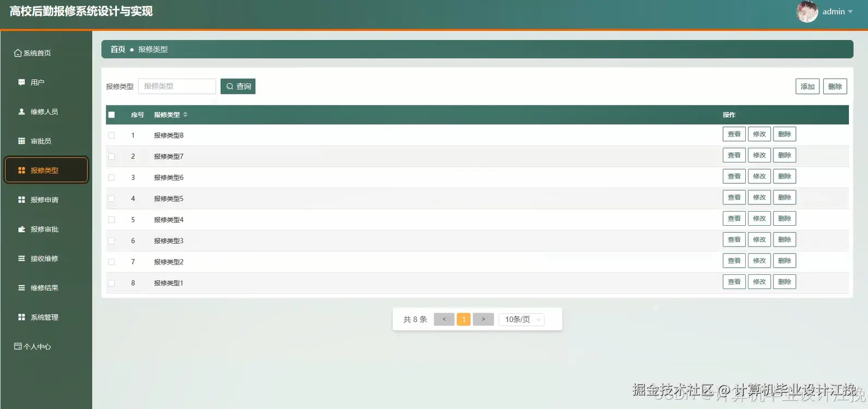Screen dimensions: 868x409
Task: Click the 查询 search button
Action: coord(238,86)
